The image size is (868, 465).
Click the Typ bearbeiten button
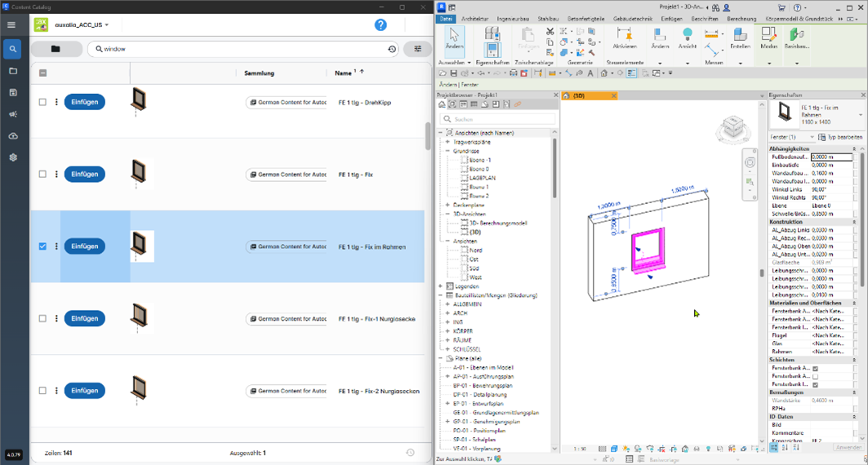pyautogui.click(x=840, y=137)
